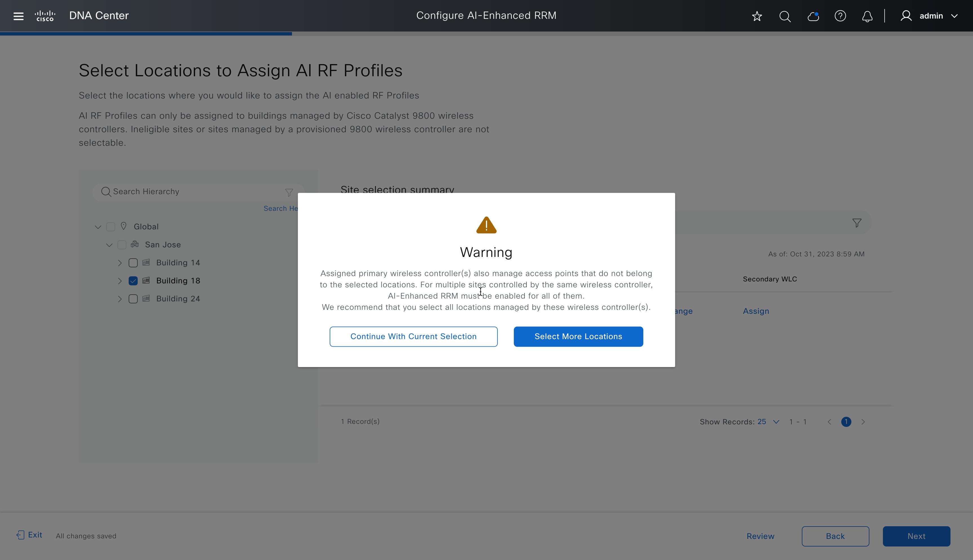Open the hamburger navigation menu

click(x=19, y=16)
